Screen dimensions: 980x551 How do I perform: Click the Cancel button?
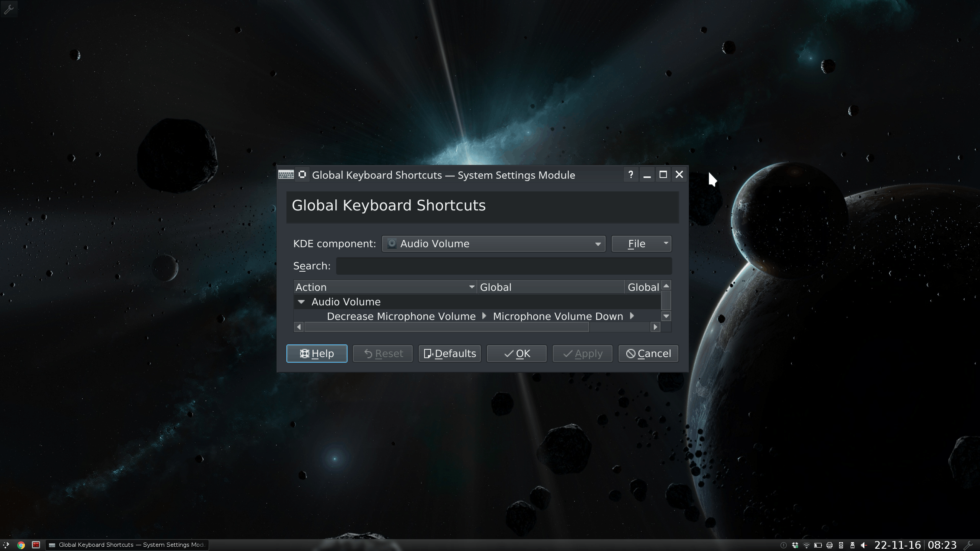point(648,354)
